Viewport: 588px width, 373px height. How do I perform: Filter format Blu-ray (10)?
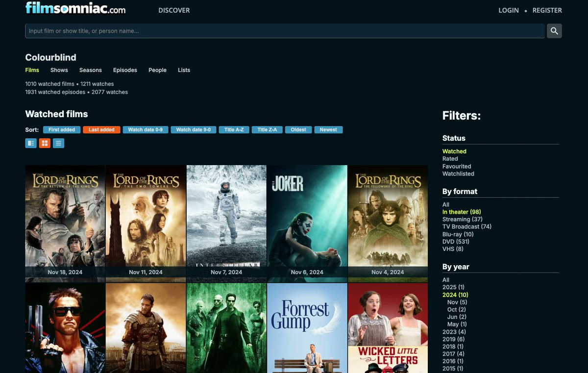(458, 234)
